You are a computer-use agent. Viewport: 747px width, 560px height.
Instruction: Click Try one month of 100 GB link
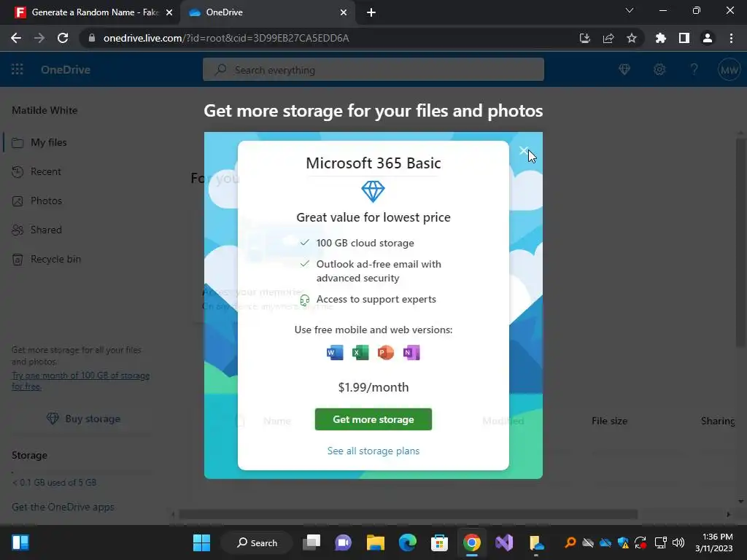point(80,381)
